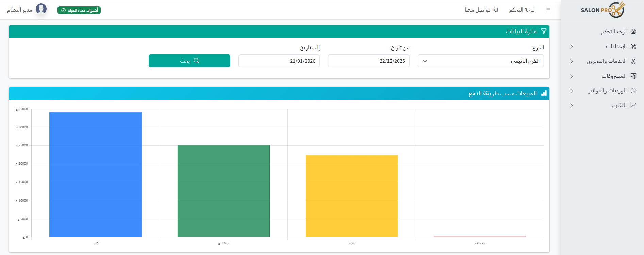Click the scissors icon beside الخدمات والمخزون
The height and width of the screenshot is (255, 644).
coord(633,61)
